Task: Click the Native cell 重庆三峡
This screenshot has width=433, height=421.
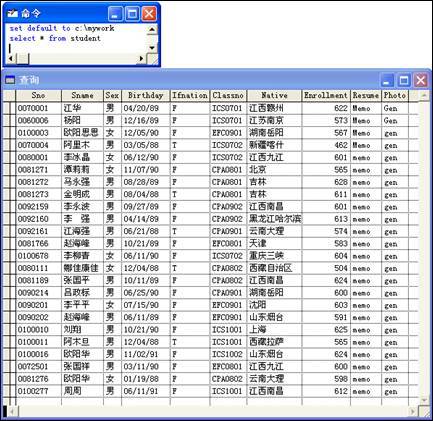Action: tap(274, 256)
